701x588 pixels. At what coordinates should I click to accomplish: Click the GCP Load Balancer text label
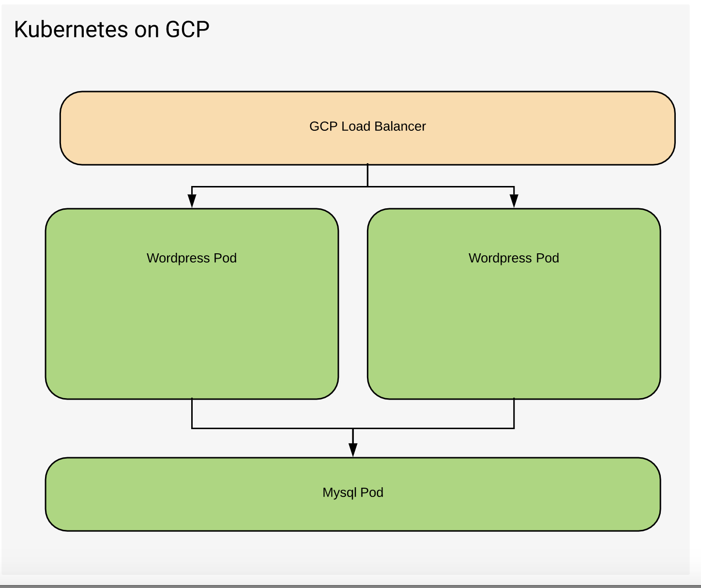(x=367, y=126)
